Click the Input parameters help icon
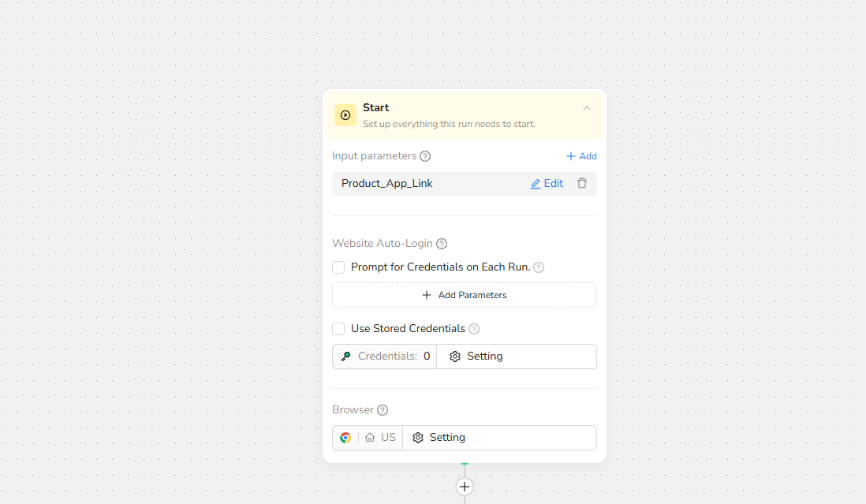Viewport: 866px width, 504px height. (x=425, y=156)
